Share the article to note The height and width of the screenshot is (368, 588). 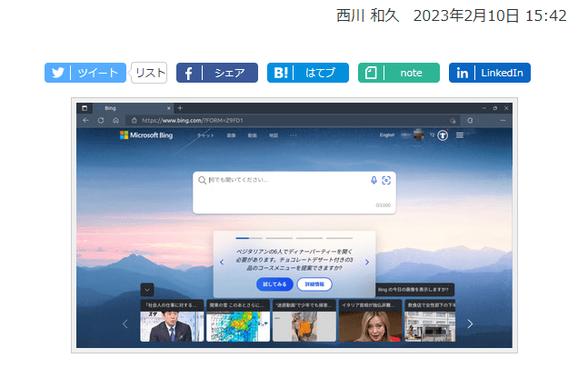coord(398,73)
